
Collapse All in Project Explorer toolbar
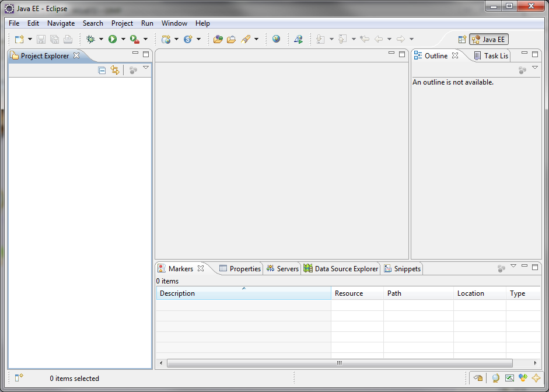pos(102,70)
